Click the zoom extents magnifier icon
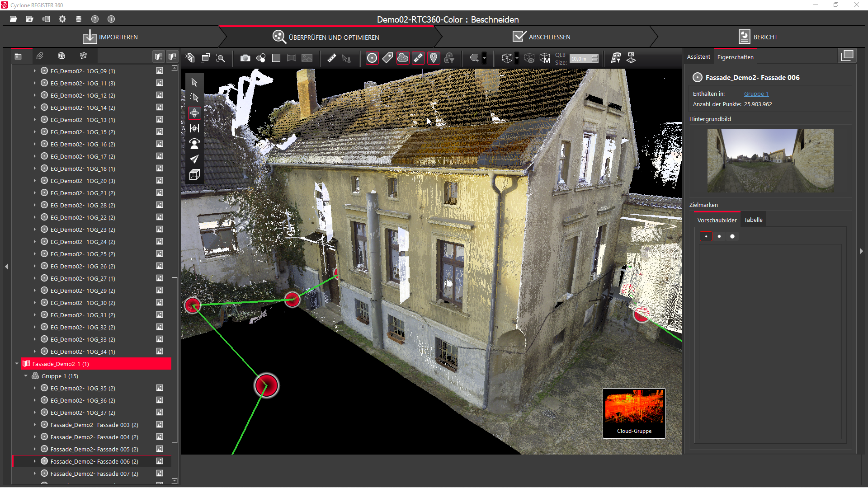 pyautogui.click(x=221, y=58)
